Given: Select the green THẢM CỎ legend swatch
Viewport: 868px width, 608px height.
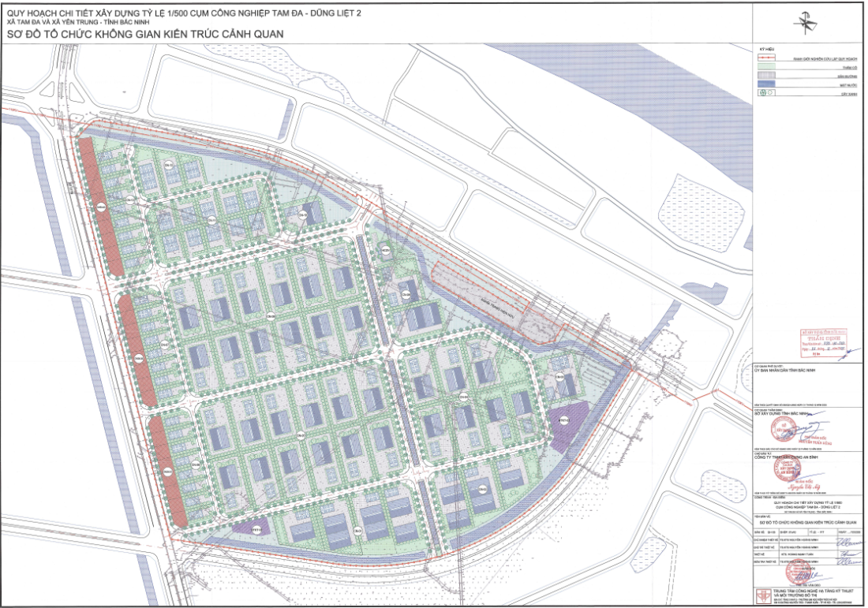Looking at the screenshot, I should (767, 66).
